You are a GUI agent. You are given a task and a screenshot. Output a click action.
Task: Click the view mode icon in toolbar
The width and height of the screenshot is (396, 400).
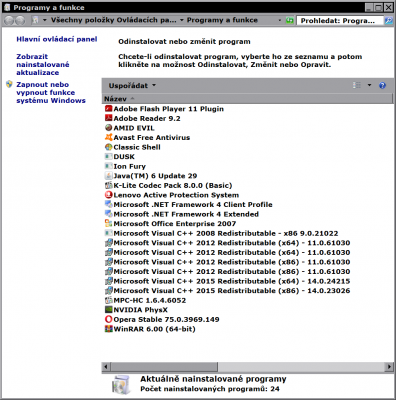tap(357, 85)
